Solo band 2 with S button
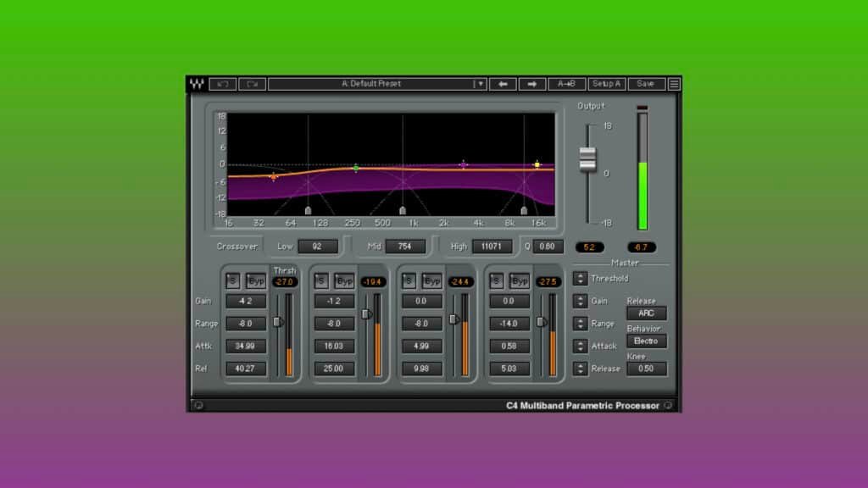This screenshot has width=868, height=488. click(321, 280)
